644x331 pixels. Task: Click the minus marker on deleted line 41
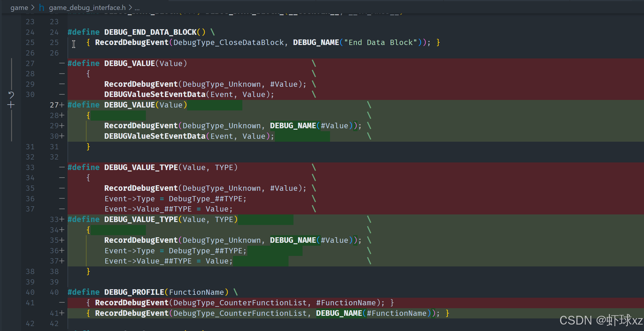tap(62, 303)
